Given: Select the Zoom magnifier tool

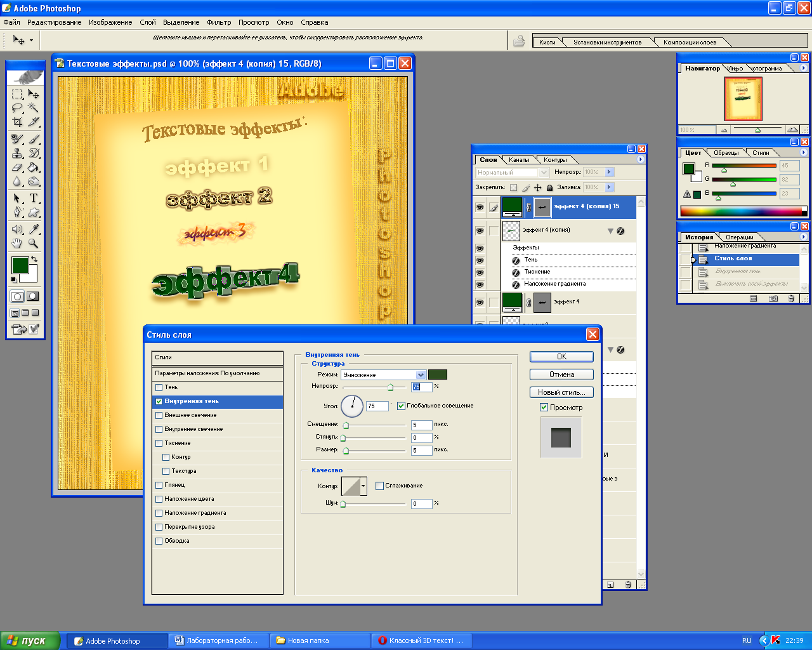Looking at the screenshot, I should (x=34, y=243).
